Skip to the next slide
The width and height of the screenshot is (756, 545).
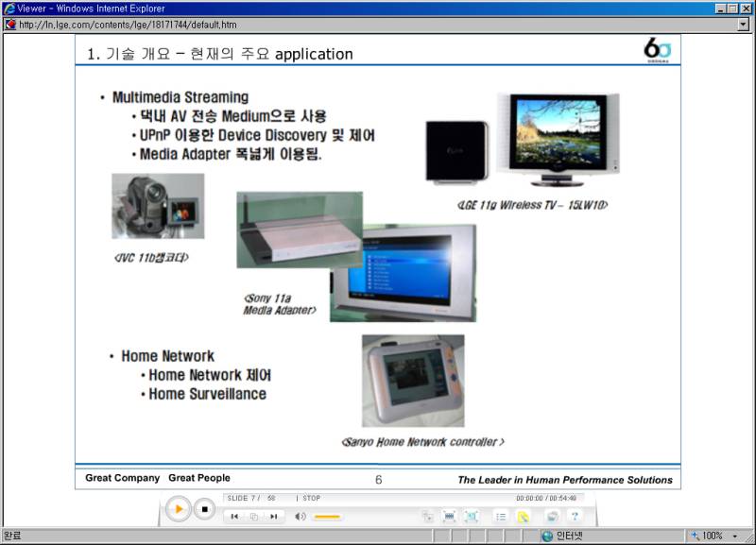coord(273,517)
